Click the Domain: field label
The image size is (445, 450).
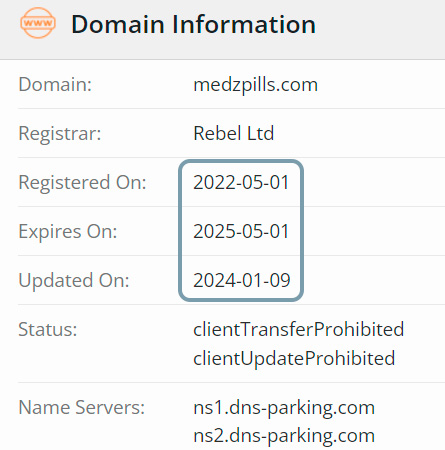pyautogui.click(x=55, y=84)
